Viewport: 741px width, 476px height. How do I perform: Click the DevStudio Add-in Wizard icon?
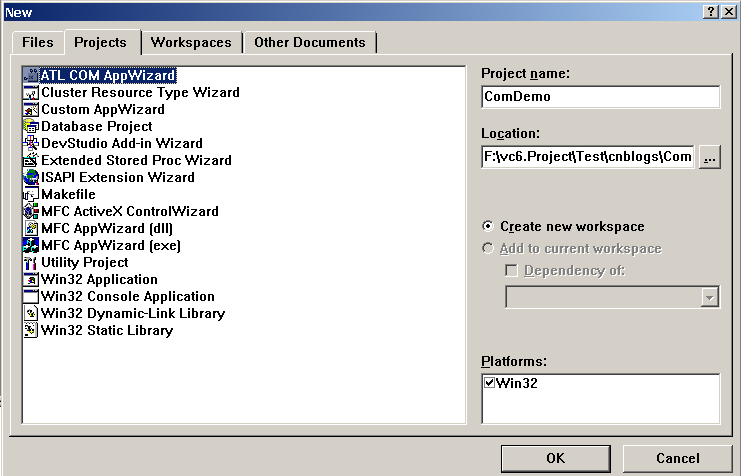coord(31,143)
